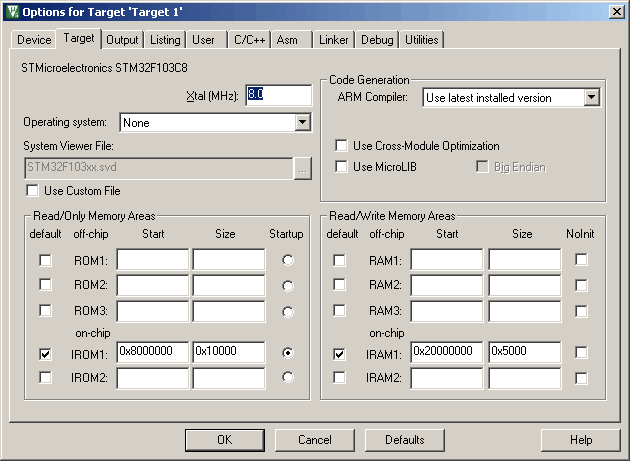This screenshot has height=461, width=630.
Task: Enable Use Cross-Module Optimization checkbox
Action: click(x=341, y=146)
